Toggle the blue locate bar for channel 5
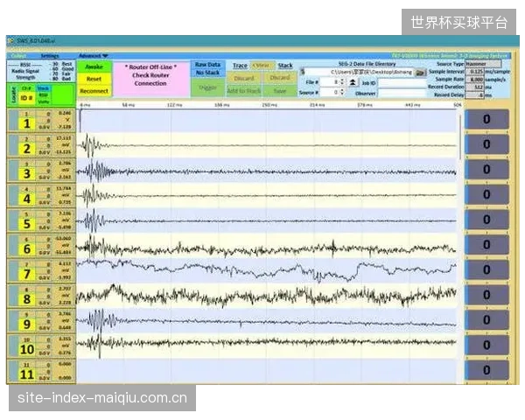 coord(13,220)
